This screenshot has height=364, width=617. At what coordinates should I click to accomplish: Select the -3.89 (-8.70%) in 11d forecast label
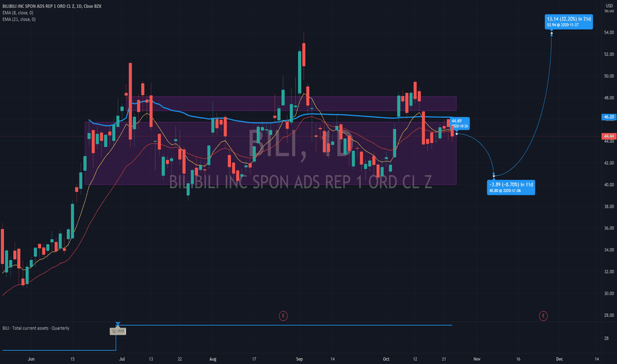coord(511,187)
